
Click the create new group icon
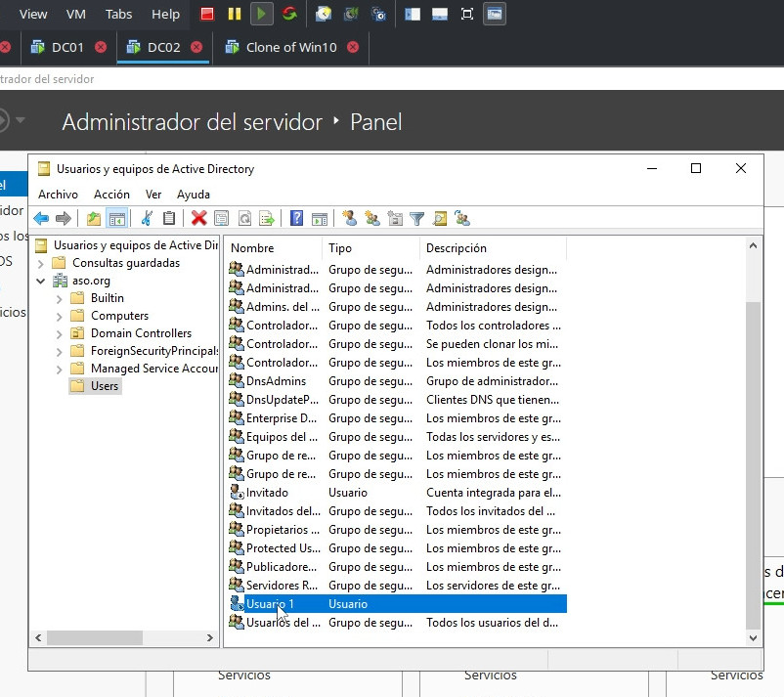point(371,219)
